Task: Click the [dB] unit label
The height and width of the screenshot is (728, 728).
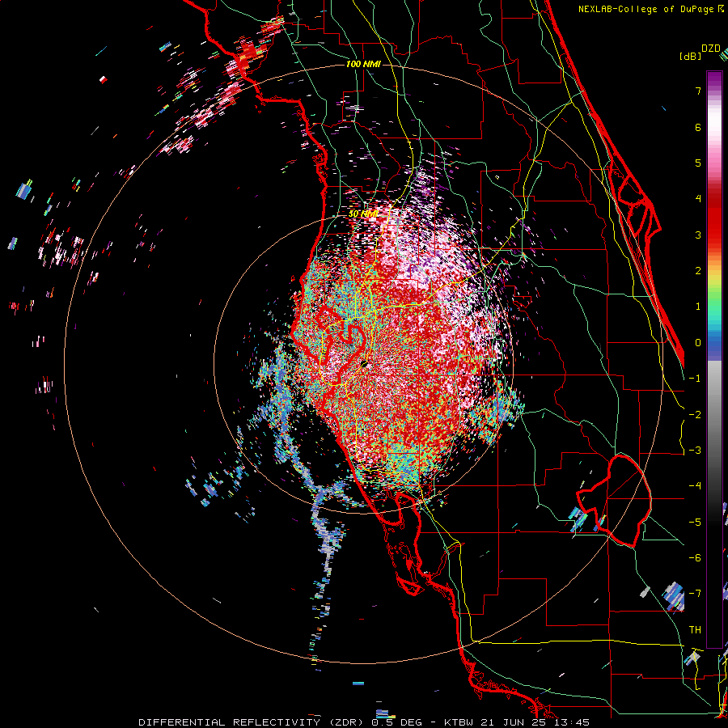Action: 690,56
